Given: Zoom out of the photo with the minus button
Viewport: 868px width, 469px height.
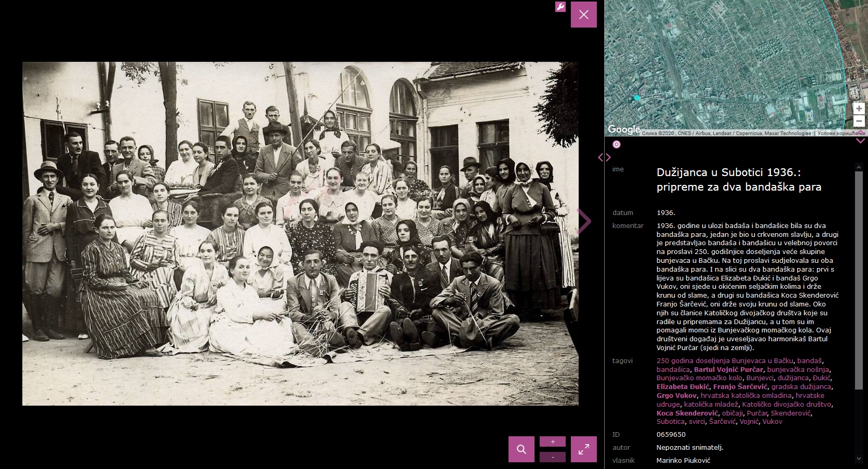Looking at the screenshot, I should [552, 458].
